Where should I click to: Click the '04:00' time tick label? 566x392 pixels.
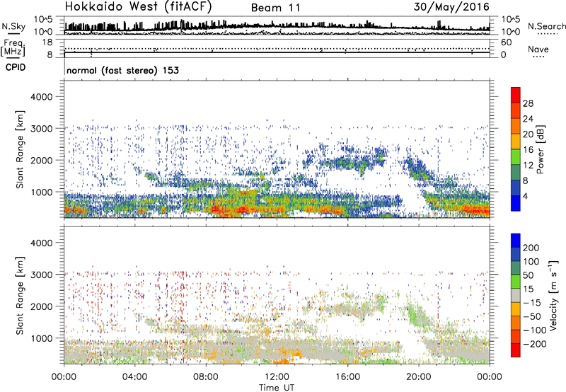tap(134, 377)
